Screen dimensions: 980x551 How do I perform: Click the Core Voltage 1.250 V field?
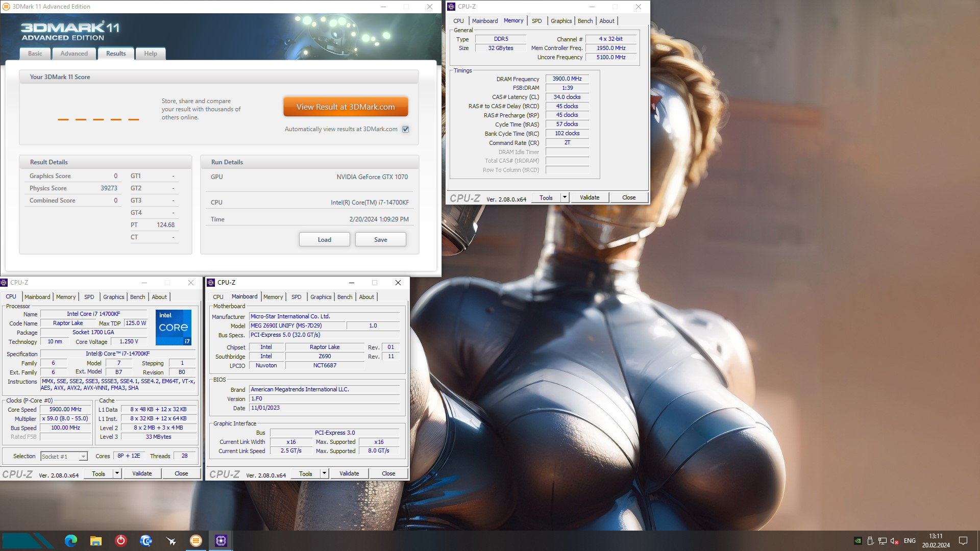click(129, 342)
